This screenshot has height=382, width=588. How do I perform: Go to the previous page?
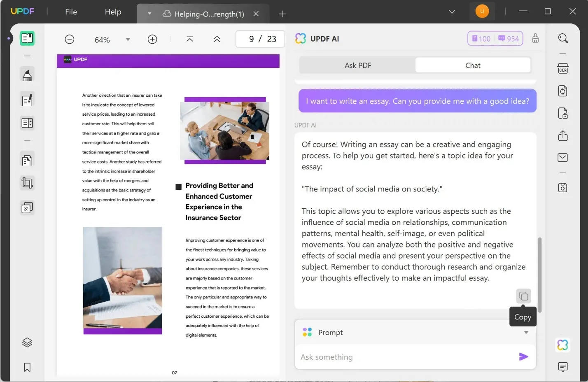pyautogui.click(x=217, y=39)
